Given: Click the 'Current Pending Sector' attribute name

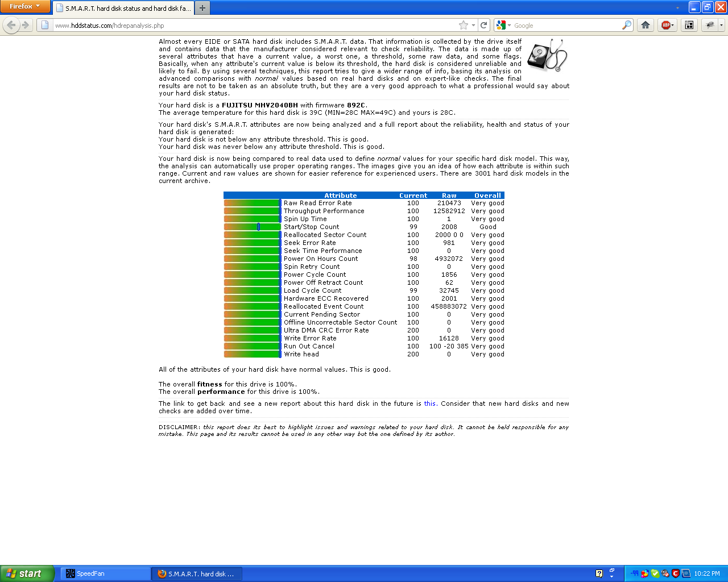Looking at the screenshot, I should coord(322,314).
